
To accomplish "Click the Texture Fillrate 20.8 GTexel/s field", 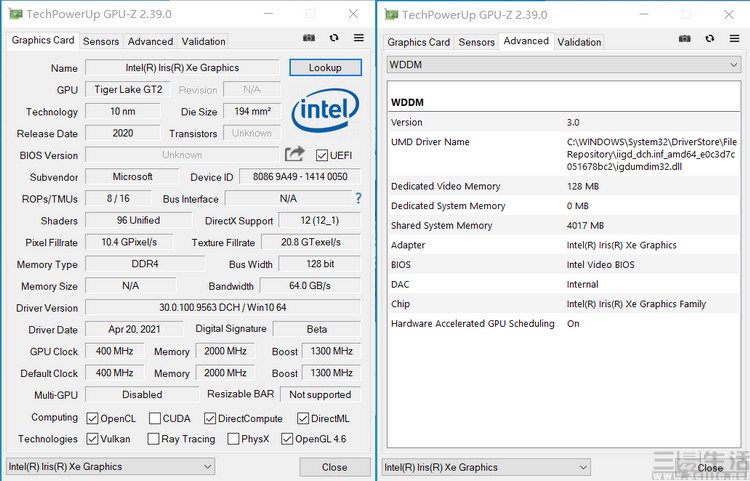I will point(311,242).
